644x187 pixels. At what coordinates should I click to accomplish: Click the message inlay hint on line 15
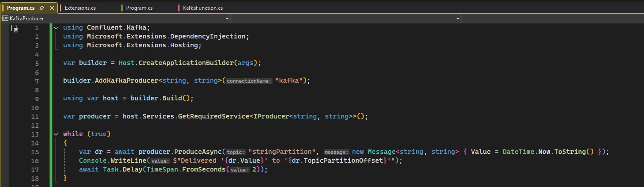[337, 152]
